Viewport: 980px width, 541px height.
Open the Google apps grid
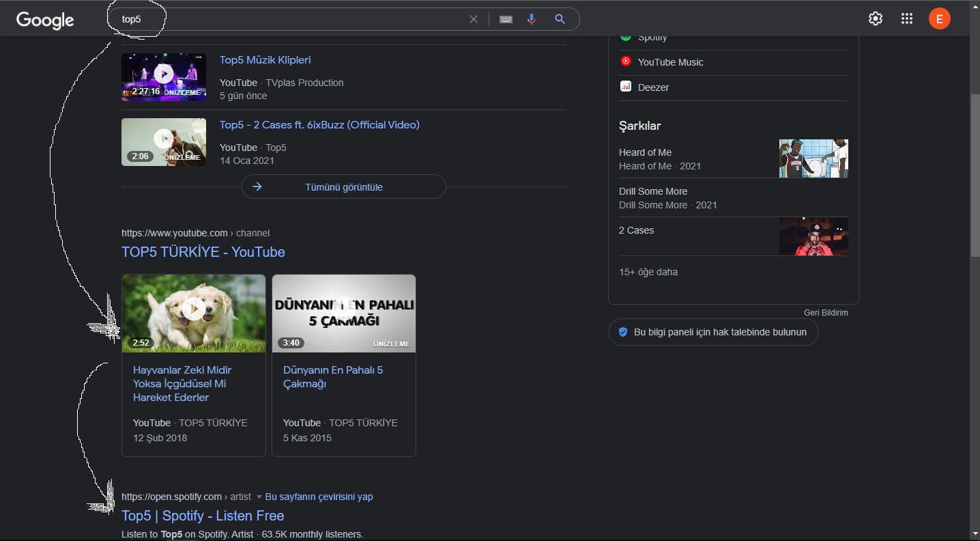click(x=906, y=19)
